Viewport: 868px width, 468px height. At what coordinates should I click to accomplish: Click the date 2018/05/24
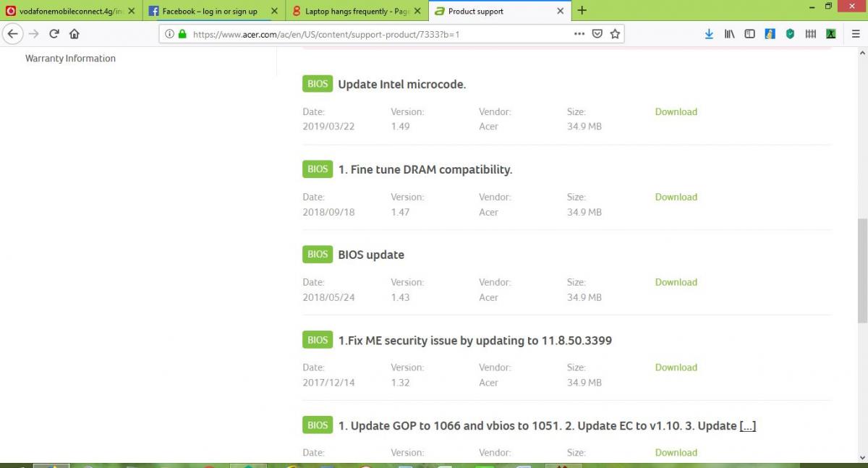pos(328,297)
